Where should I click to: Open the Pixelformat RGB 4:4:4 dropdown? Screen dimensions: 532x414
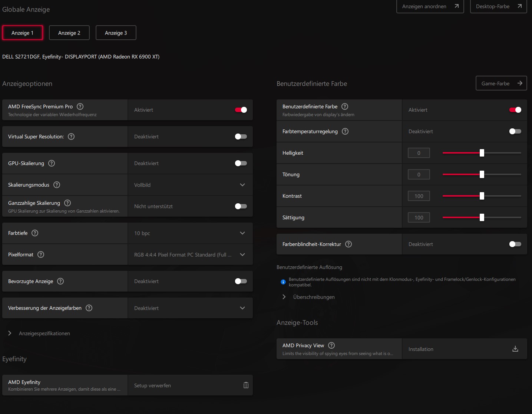pyautogui.click(x=190, y=254)
